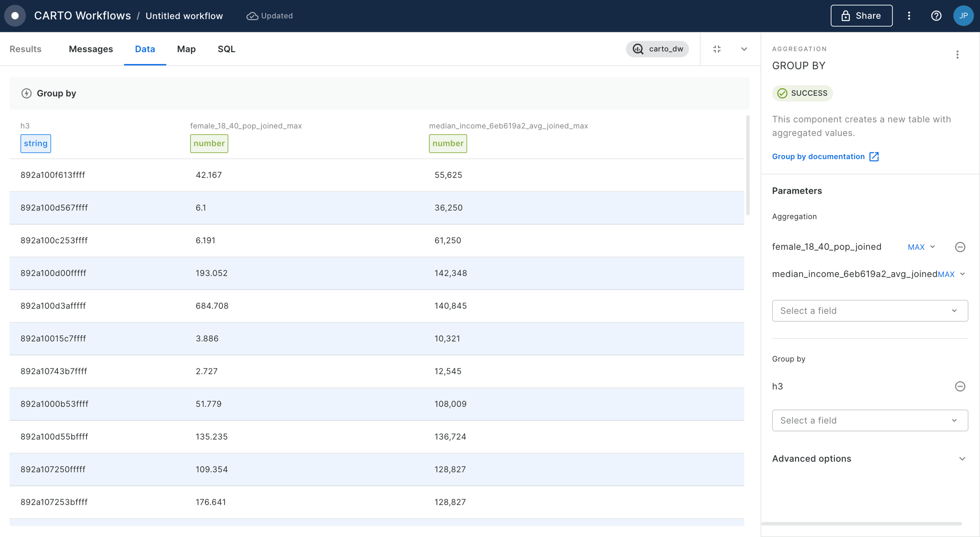This screenshot has height=537, width=980.
Task: Open the header three-dot options menu
Action: click(x=909, y=16)
